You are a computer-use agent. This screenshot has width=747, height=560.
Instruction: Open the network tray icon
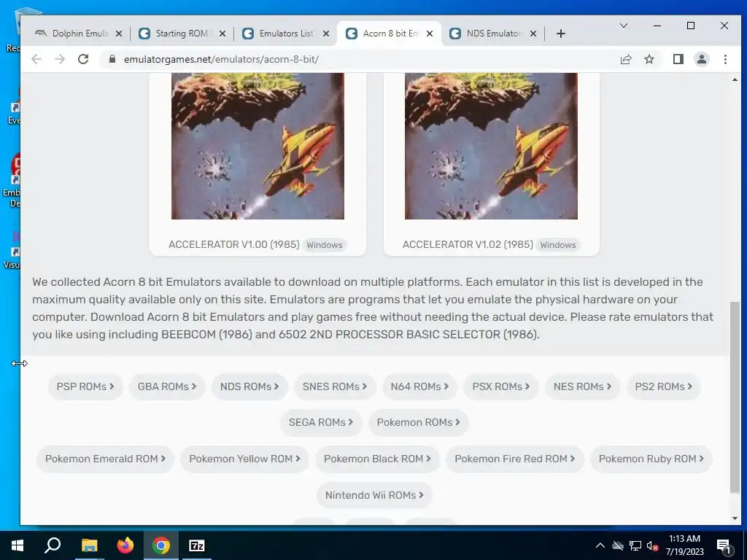(x=635, y=545)
